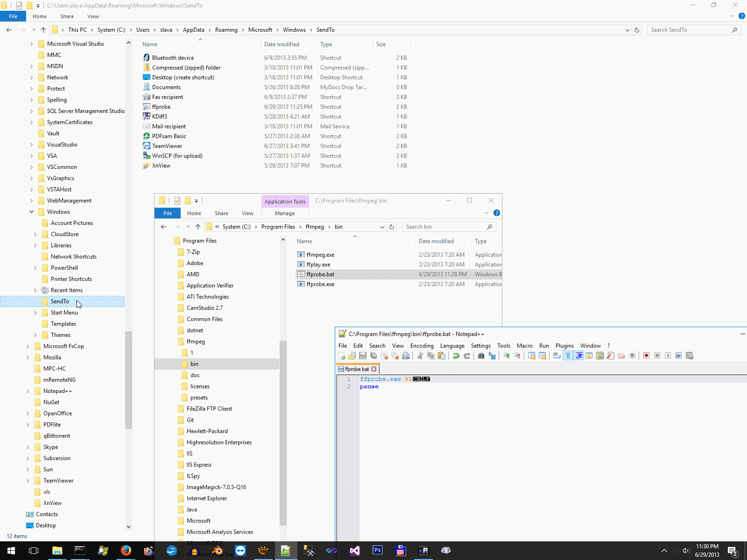This screenshot has height=560, width=747.
Task: Click the Redo icon in Notepad++
Action: tap(467, 356)
